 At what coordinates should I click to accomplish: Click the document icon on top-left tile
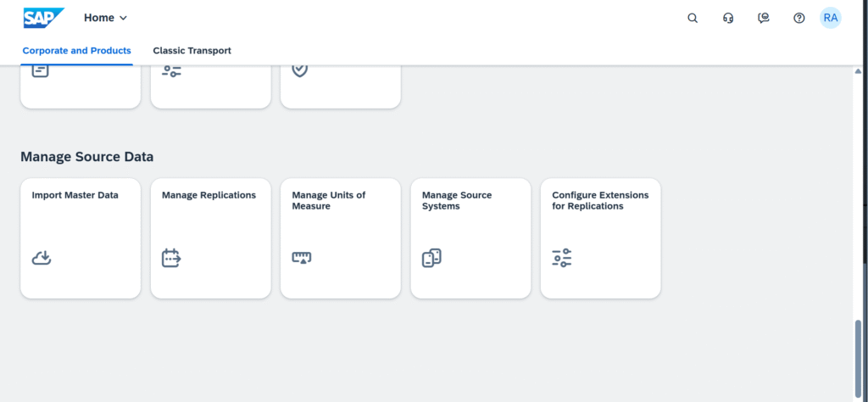coord(41,70)
